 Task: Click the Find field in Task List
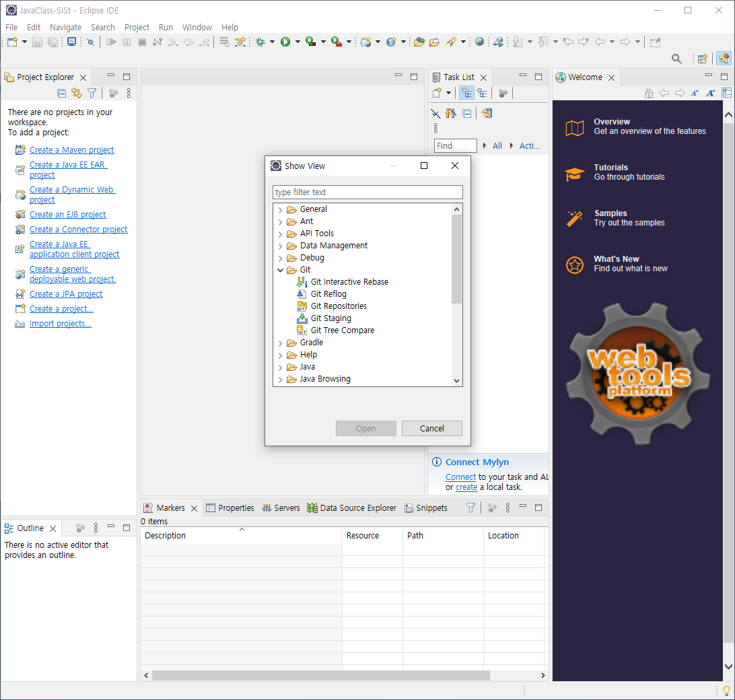[x=455, y=146]
